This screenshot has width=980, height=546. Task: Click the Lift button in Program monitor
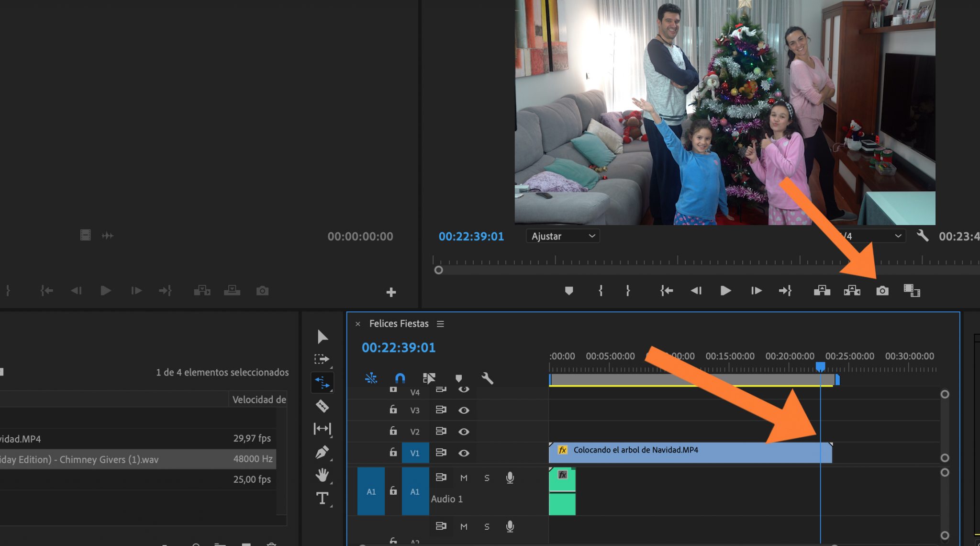822,291
